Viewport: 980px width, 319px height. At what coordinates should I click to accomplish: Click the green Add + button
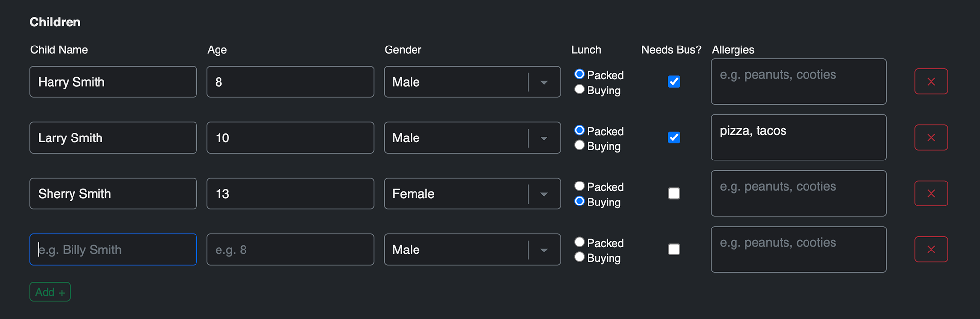(x=50, y=292)
